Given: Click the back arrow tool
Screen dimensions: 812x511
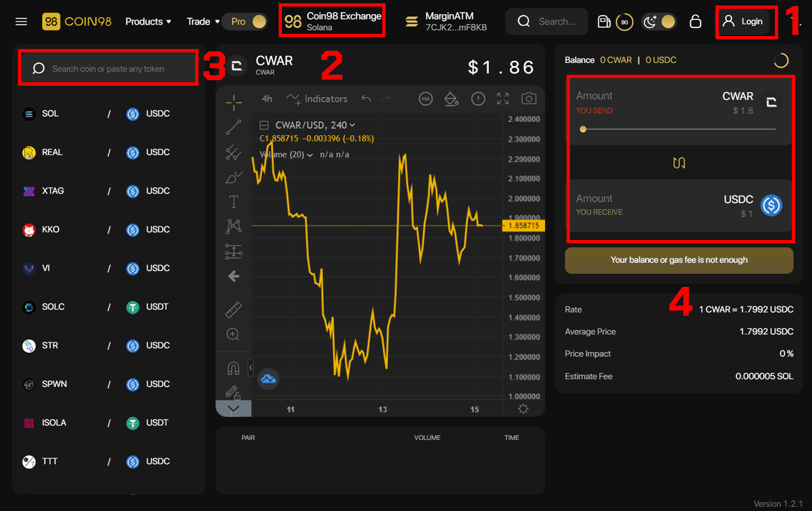Looking at the screenshot, I should pyautogui.click(x=233, y=276).
